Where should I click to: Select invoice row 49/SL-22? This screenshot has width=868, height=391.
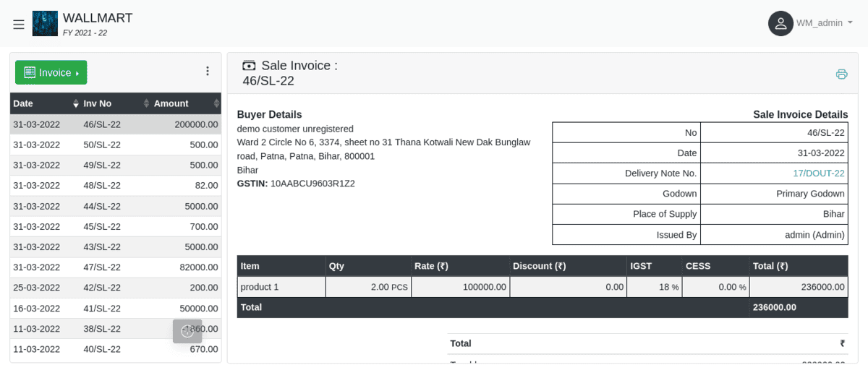click(116, 165)
